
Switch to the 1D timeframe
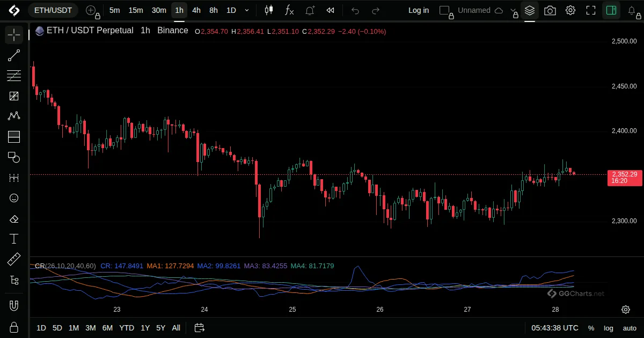(231, 10)
